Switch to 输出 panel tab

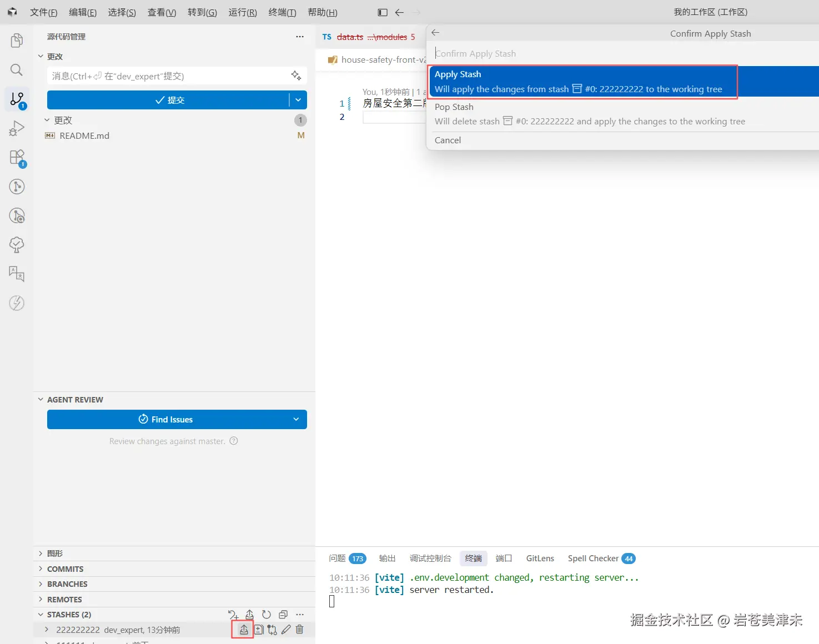387,559
